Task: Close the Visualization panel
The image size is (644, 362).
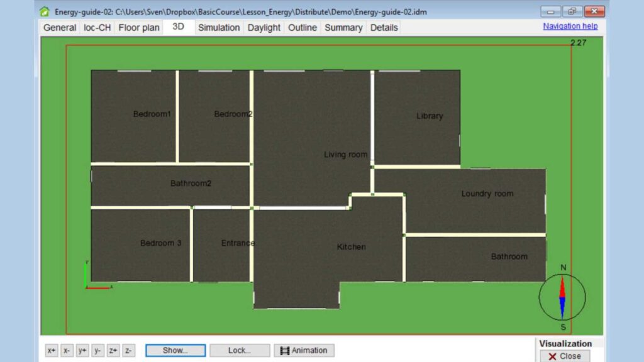Action: [564, 356]
